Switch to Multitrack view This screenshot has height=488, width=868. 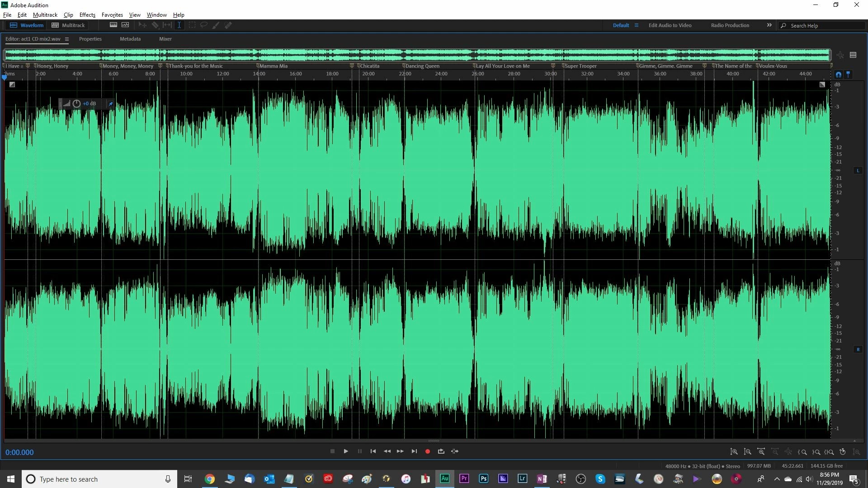coord(68,25)
